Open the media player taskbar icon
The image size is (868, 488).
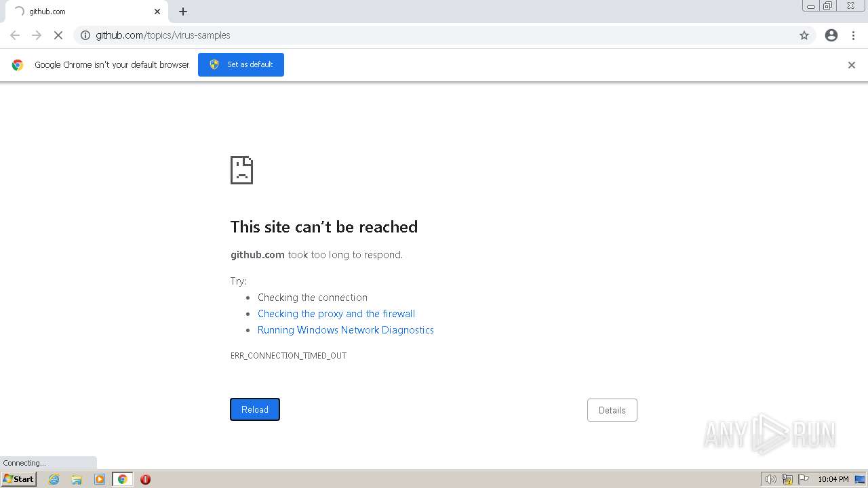(x=100, y=479)
